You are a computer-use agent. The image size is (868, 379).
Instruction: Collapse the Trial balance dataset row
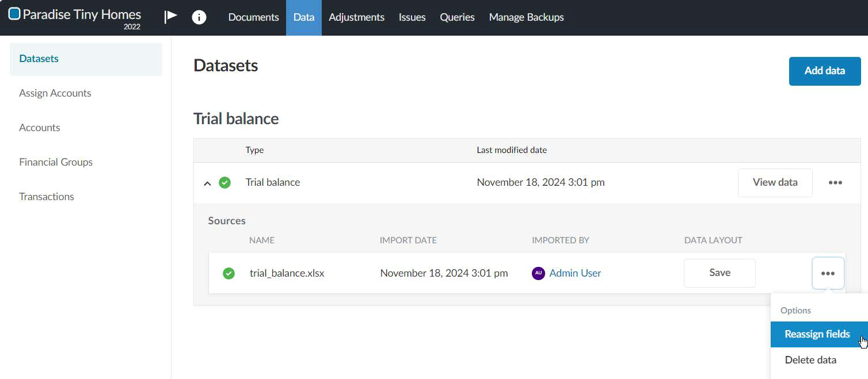(208, 183)
